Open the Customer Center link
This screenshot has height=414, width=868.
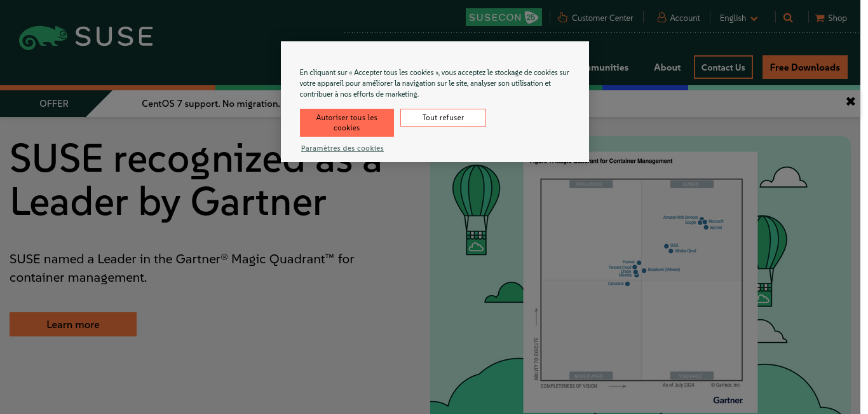[x=595, y=18]
